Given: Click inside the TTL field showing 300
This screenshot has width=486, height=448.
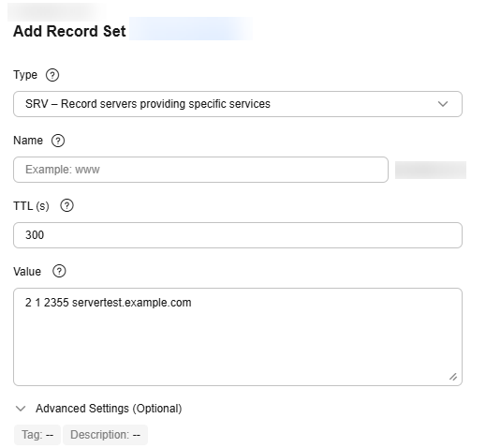Looking at the screenshot, I should (238, 235).
